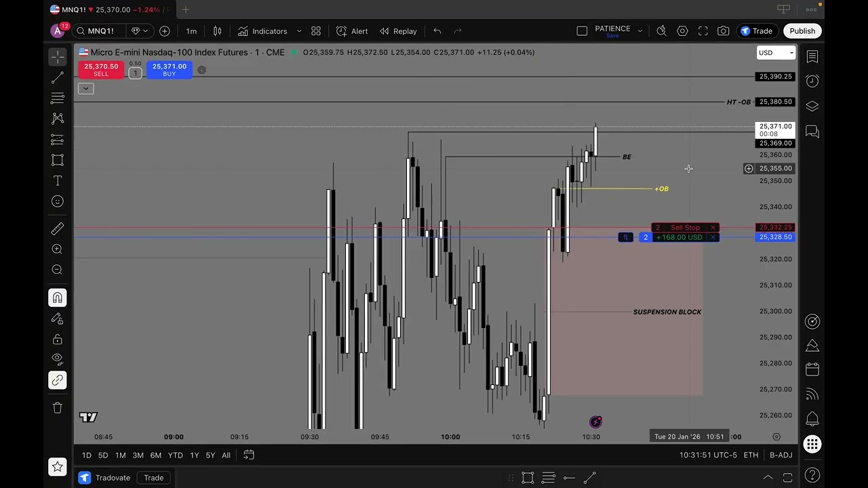The image size is (868, 488).
Task: Toggle B-ADJ back adjustment
Action: pyautogui.click(x=781, y=455)
